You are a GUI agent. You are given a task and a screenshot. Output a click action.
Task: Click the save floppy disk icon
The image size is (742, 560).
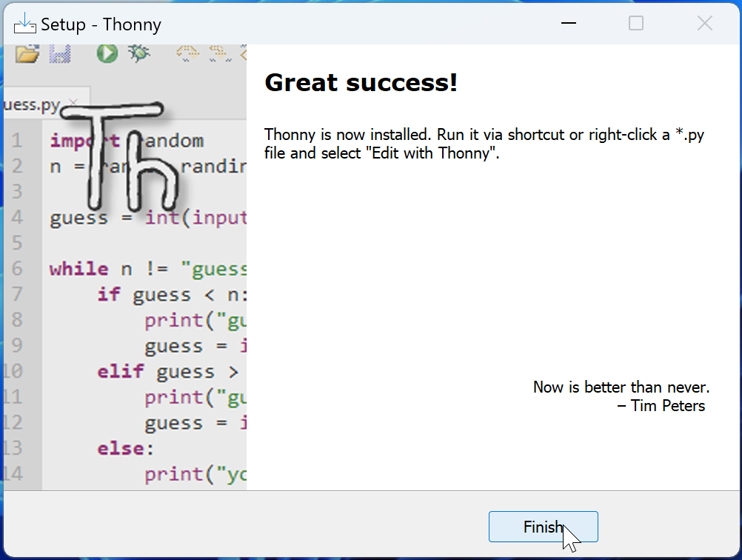60,54
